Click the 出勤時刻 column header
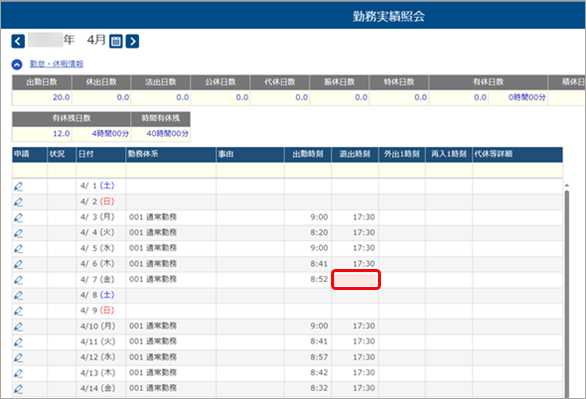This screenshot has height=399, width=586. click(308, 154)
